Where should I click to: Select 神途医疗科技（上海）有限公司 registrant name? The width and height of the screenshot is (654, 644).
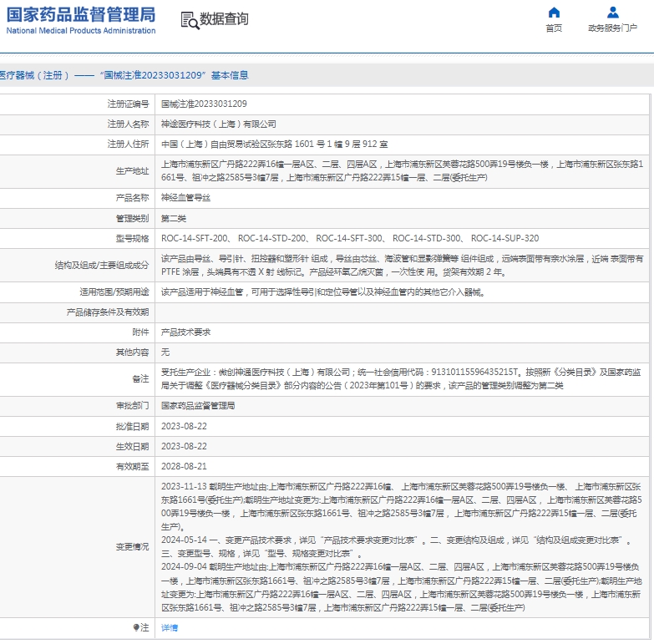(x=219, y=124)
